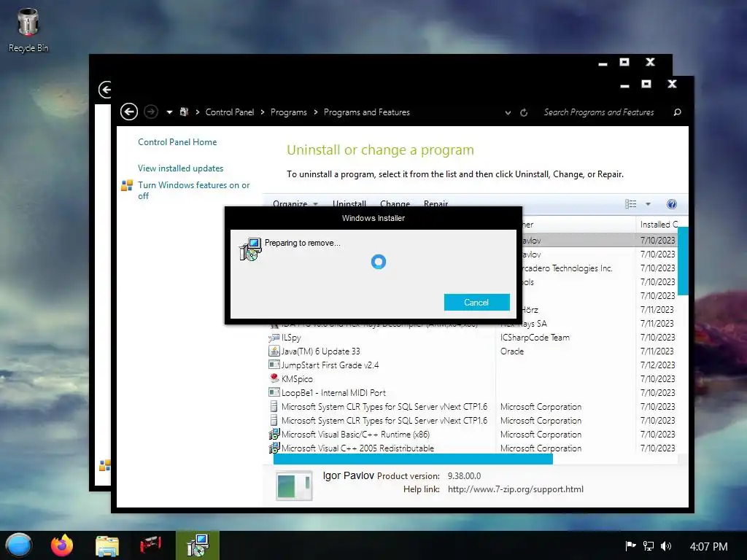This screenshot has width=747, height=560.
Task: Click the volume speaker tray icon
Action: 666,546
